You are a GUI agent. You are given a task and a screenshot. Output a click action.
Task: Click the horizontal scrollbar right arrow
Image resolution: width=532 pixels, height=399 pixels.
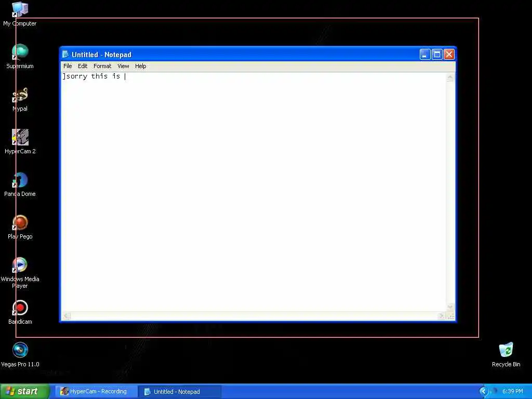[441, 316]
